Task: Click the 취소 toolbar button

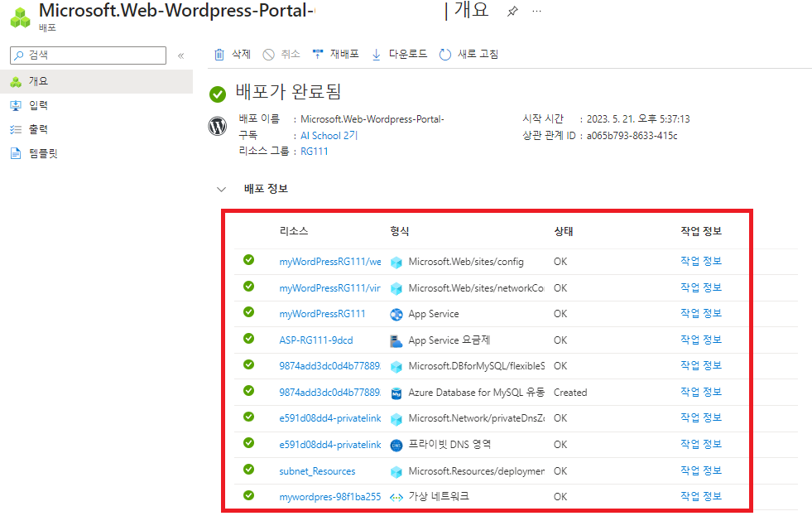Action: (281, 54)
